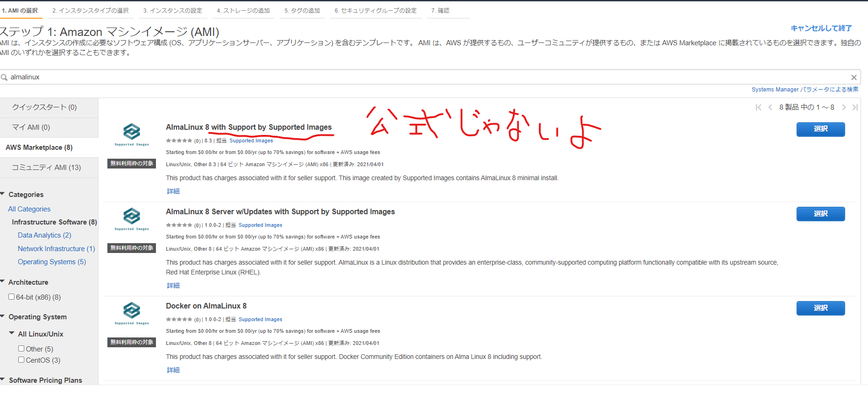Click キャンセルして終了 link

pos(821,28)
